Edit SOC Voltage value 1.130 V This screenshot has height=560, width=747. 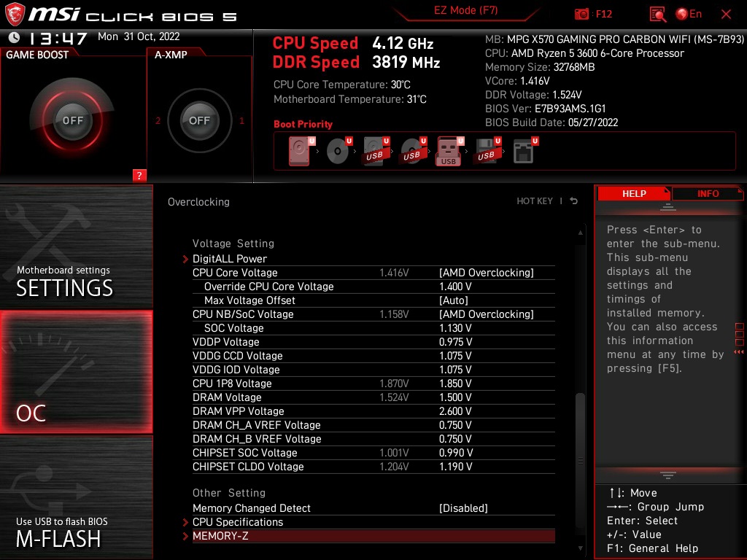pyautogui.click(x=455, y=328)
